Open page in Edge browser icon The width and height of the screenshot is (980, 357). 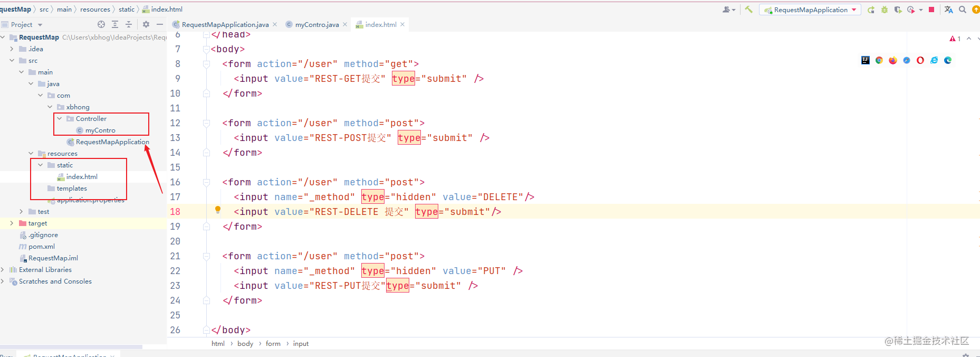click(948, 60)
